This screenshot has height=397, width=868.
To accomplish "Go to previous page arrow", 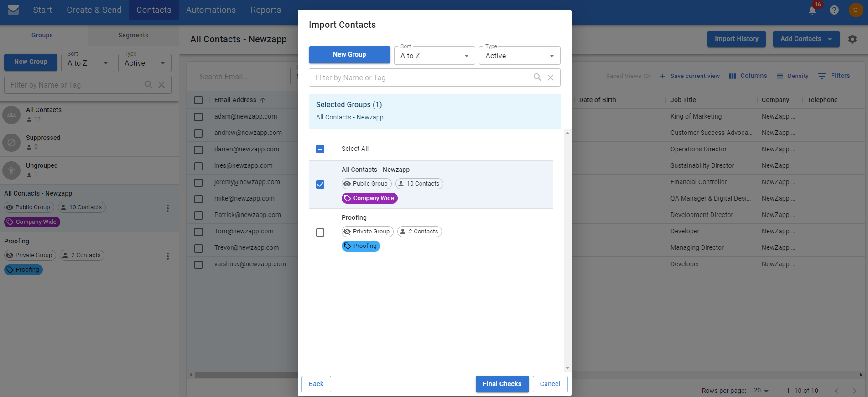I will click(837, 391).
